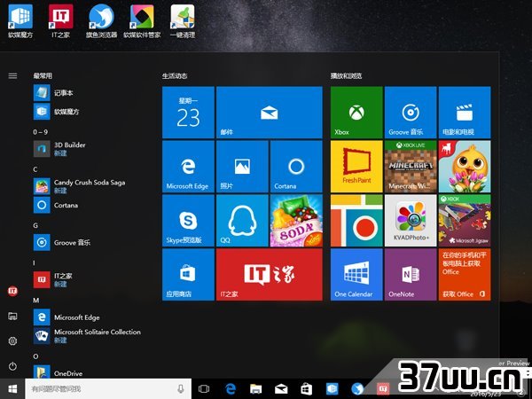This screenshot has height=399, width=532.
Task: Launch the OneNote tile
Action: [411, 274]
